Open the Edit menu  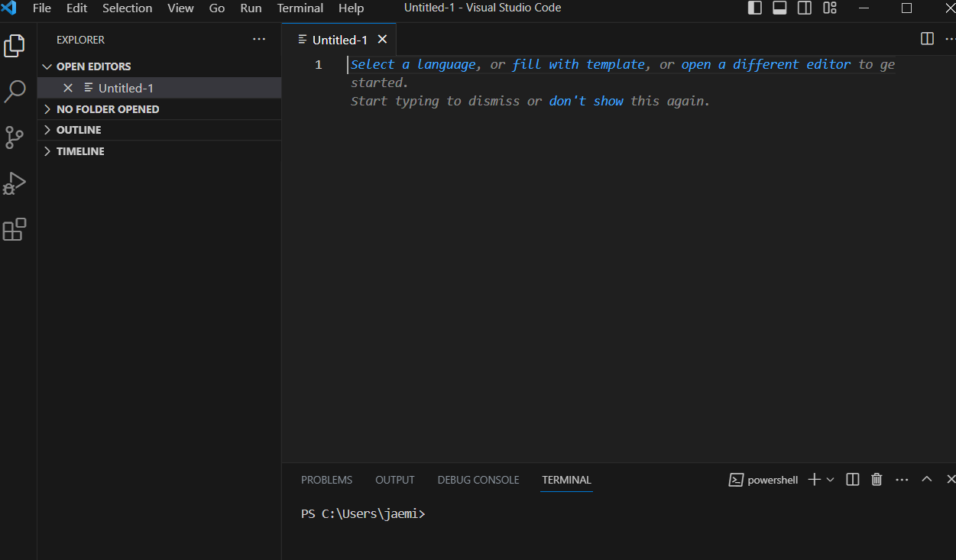tap(76, 8)
